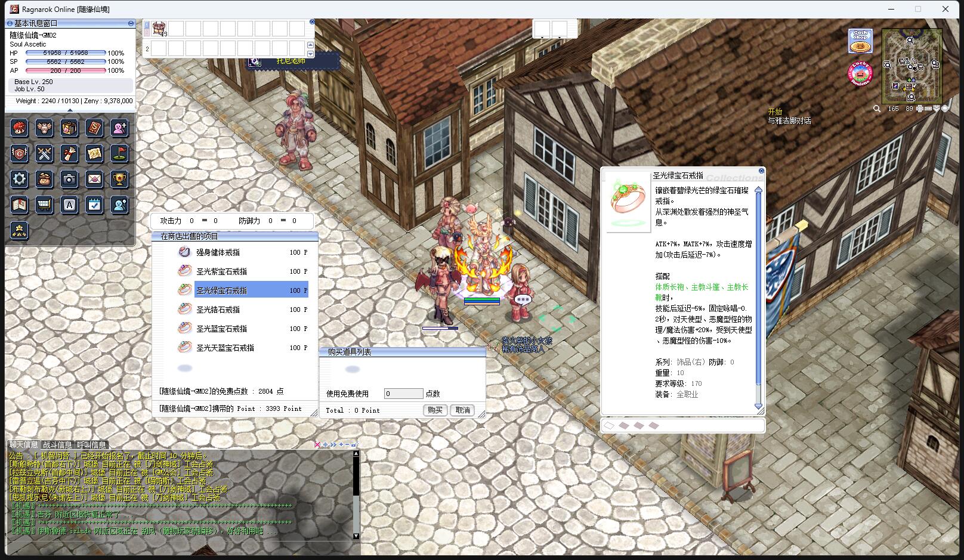
Task: Switch to 战斗信息 chat tab
Action: click(x=57, y=445)
